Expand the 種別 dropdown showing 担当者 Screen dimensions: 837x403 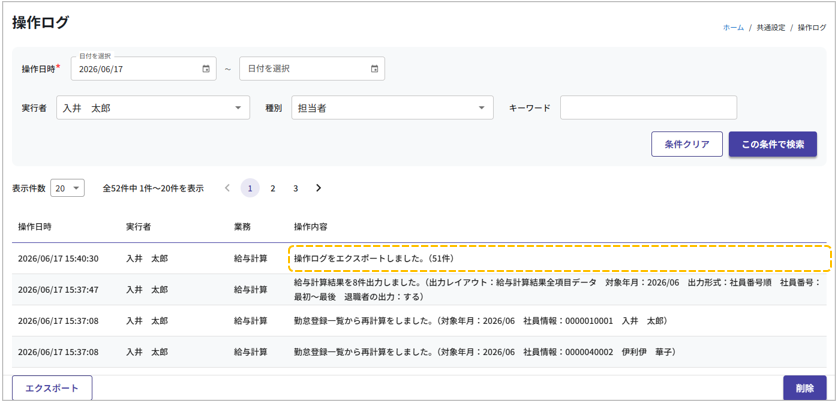(392, 108)
